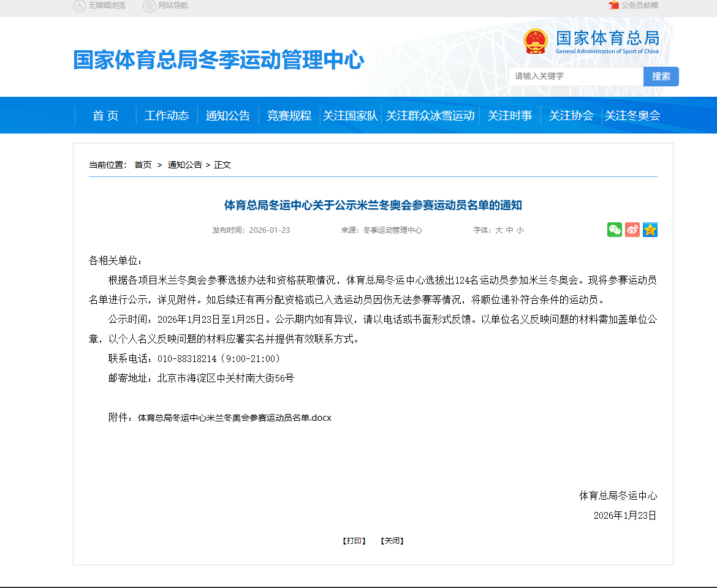Viewport: 717px width, 588px height.
Task: Click the WeChat share icon
Action: [x=615, y=230]
